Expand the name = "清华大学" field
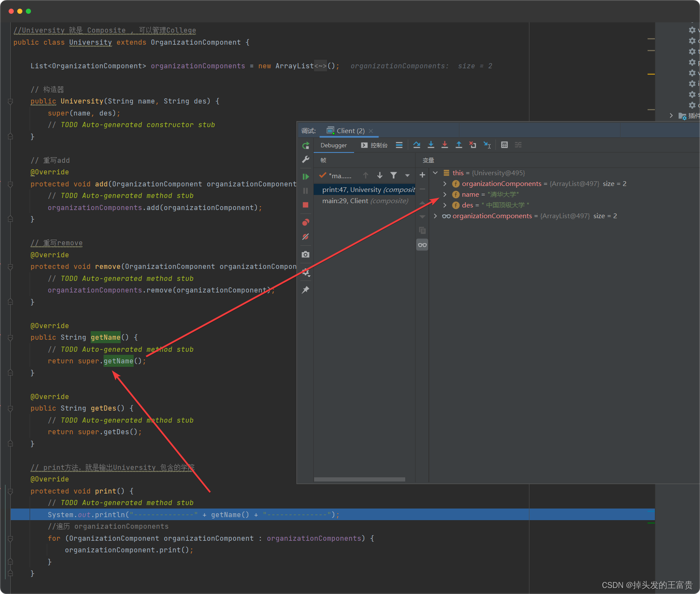The height and width of the screenshot is (594, 700). click(x=445, y=194)
